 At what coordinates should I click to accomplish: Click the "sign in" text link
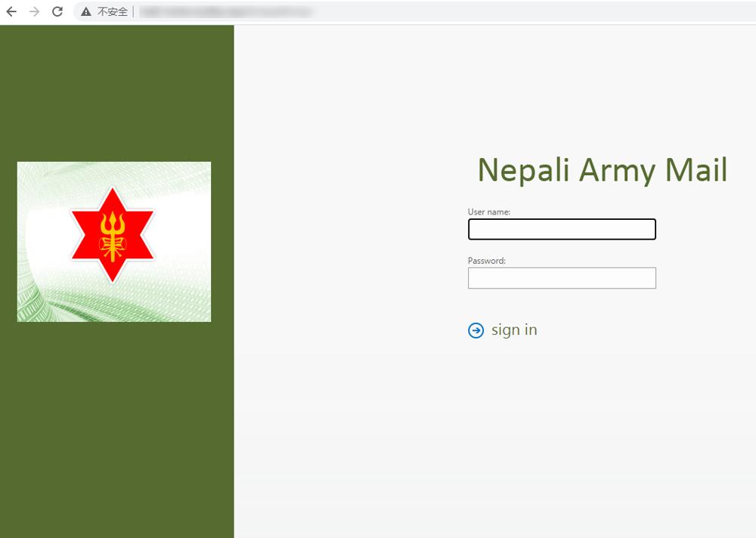point(514,330)
